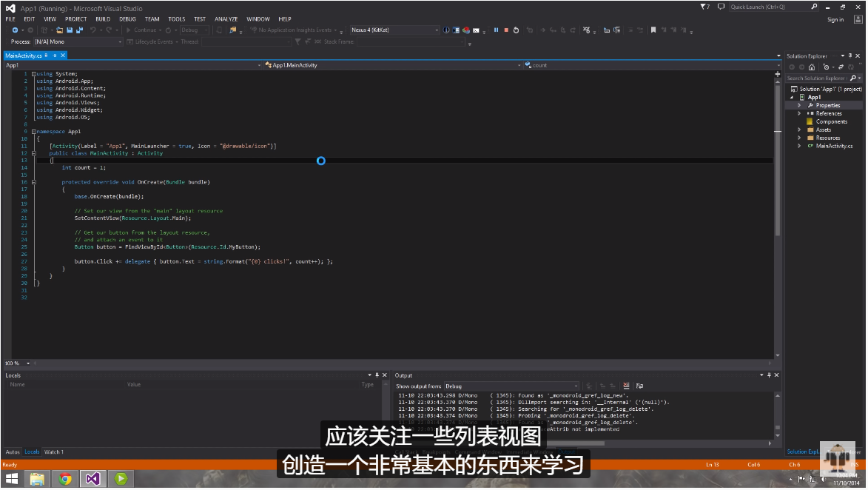Open the Android emulator manager icon
The height and width of the screenshot is (490, 868).
point(456,30)
